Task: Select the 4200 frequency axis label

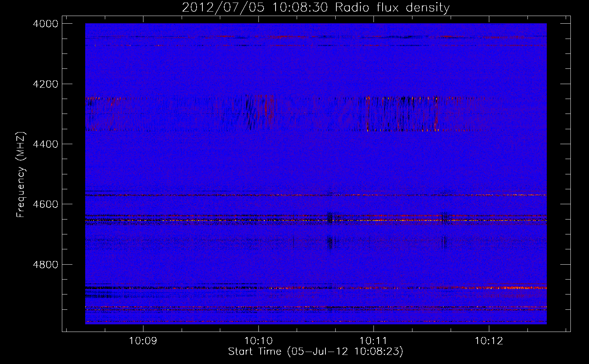Action: click(46, 84)
